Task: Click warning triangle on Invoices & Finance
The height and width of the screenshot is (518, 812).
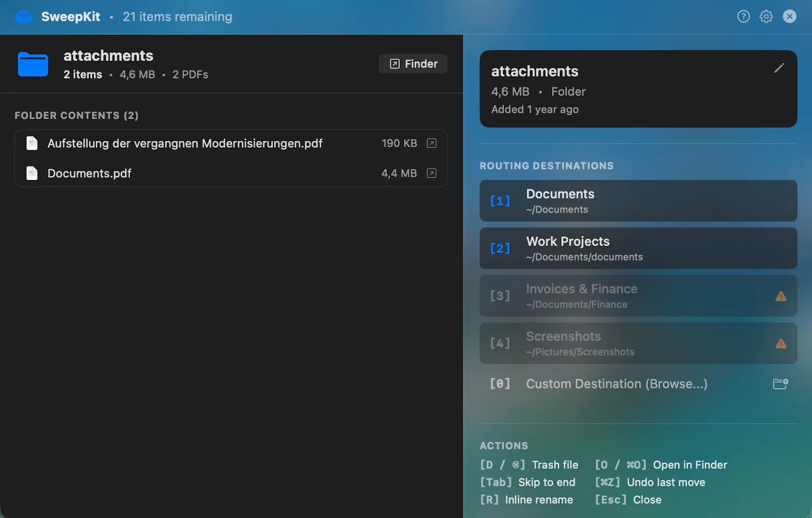Action: tap(781, 296)
